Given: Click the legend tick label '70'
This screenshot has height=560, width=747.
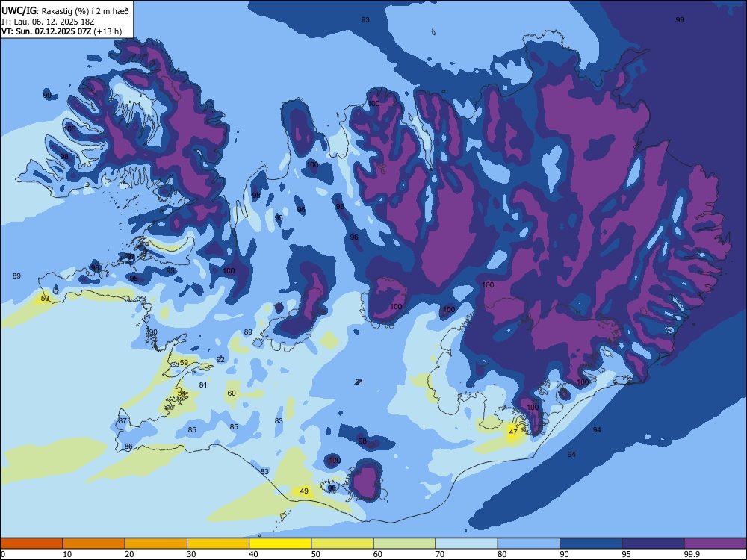Looking at the screenshot, I should [x=440, y=554].
